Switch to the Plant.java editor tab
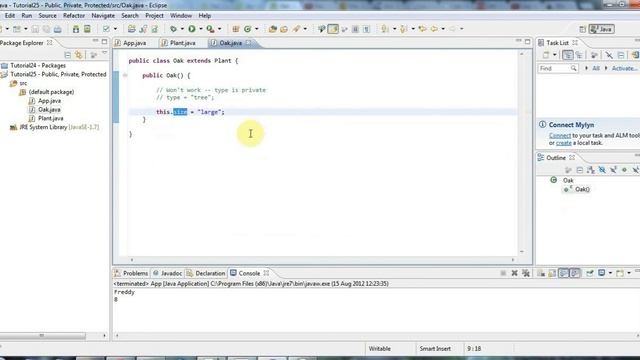This screenshot has width=640, height=360. pyautogui.click(x=179, y=43)
